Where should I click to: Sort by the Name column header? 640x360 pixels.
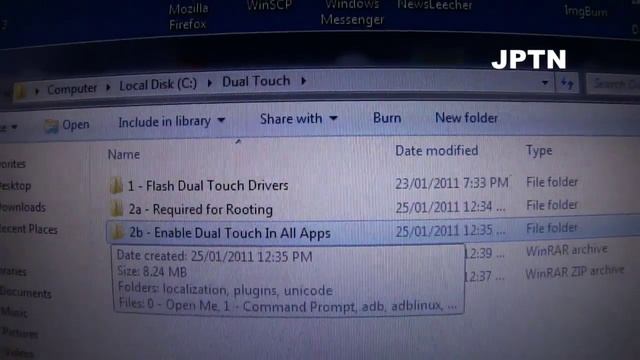(x=124, y=155)
